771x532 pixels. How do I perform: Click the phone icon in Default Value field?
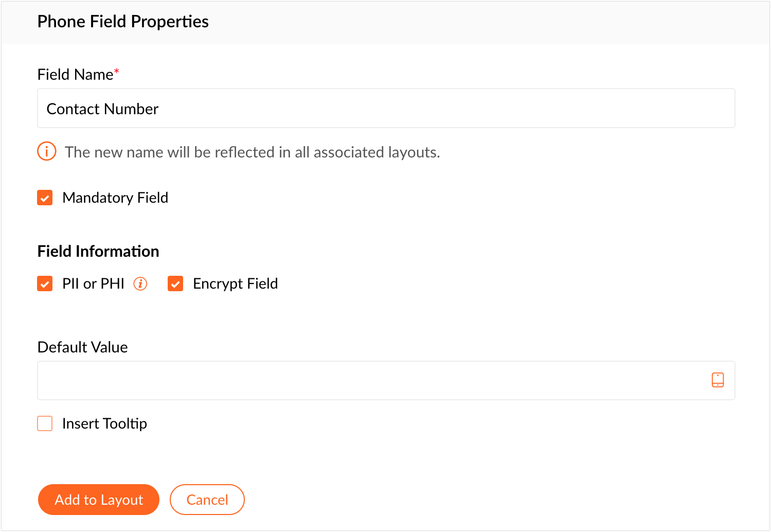pos(718,380)
